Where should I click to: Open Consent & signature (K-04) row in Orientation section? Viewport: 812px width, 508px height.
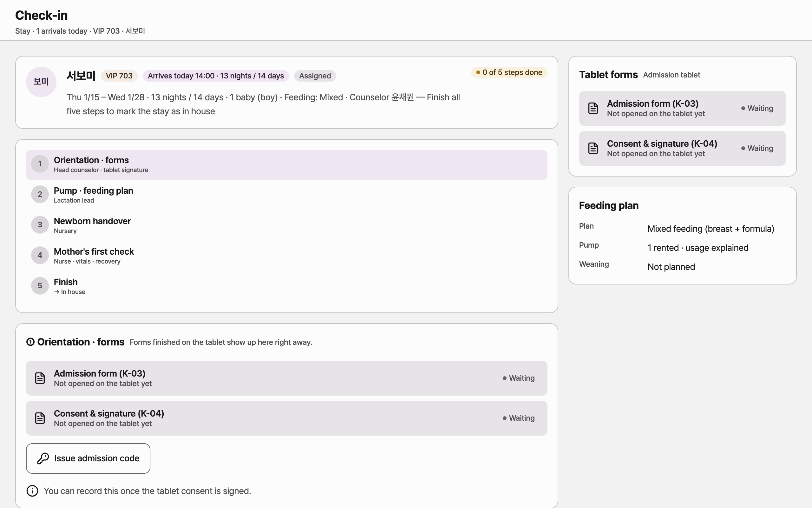pyautogui.click(x=286, y=418)
